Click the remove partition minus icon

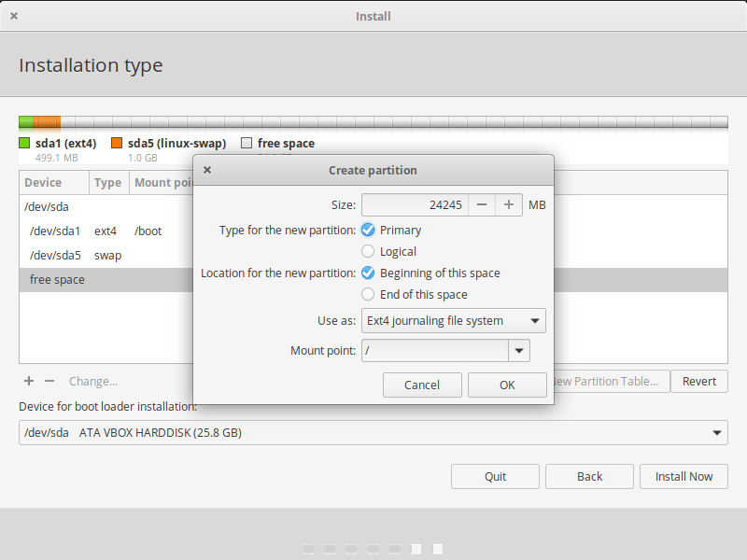(x=49, y=381)
